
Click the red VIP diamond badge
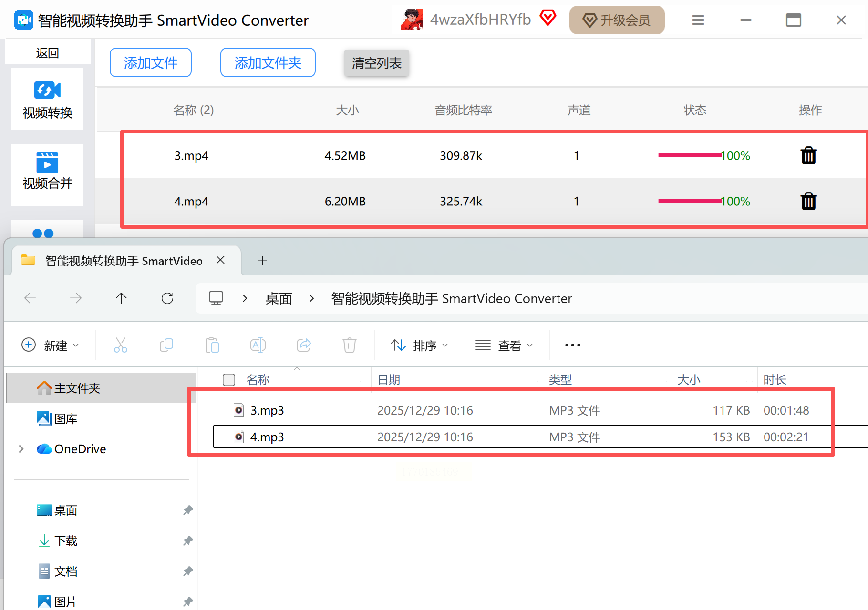(x=548, y=18)
